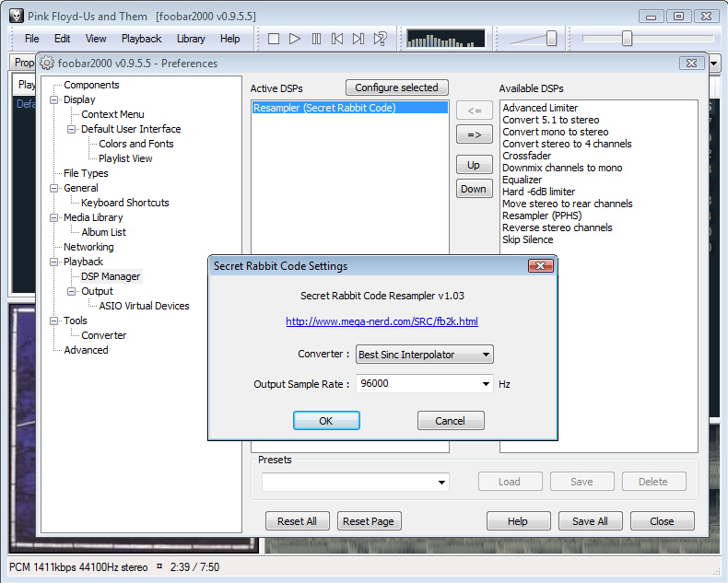Collapse the Display tree node

click(53, 99)
